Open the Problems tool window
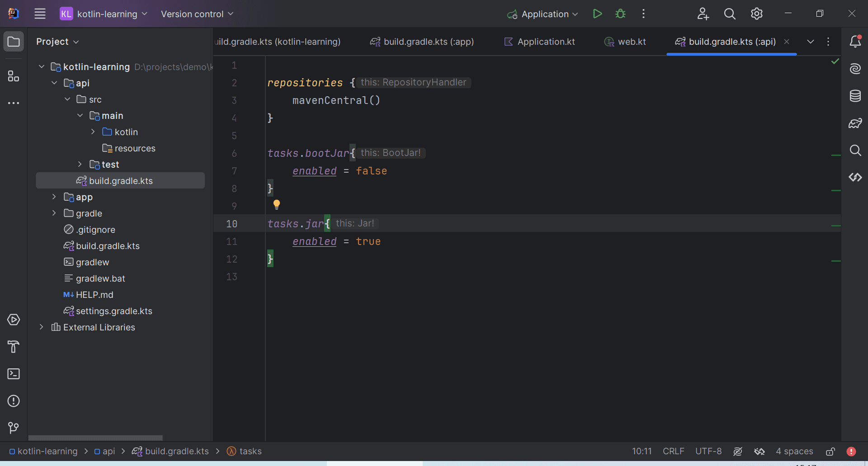 (14, 401)
